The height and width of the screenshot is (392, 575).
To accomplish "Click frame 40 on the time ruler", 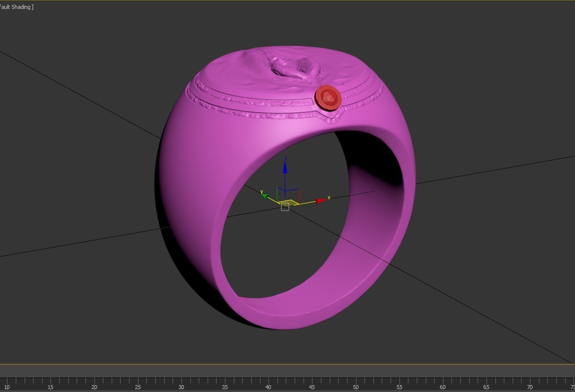I will tap(268, 387).
